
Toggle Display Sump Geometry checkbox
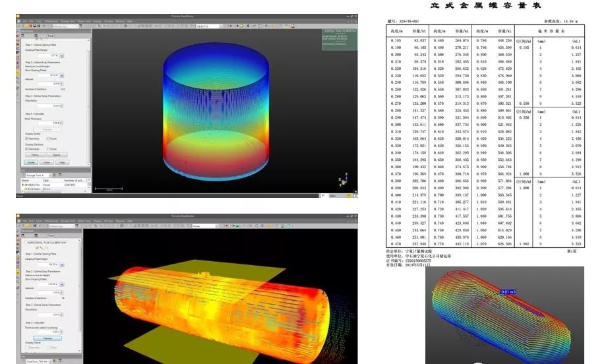pyautogui.click(x=26, y=138)
